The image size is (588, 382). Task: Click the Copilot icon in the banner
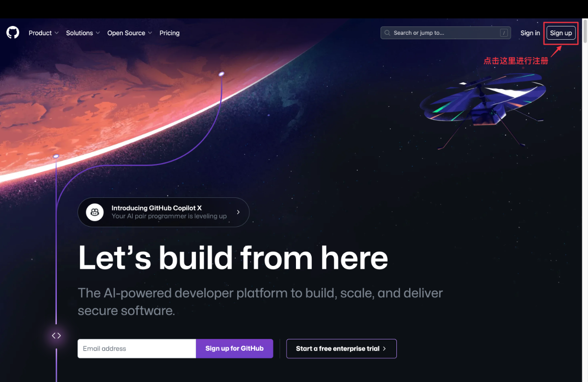coord(95,212)
